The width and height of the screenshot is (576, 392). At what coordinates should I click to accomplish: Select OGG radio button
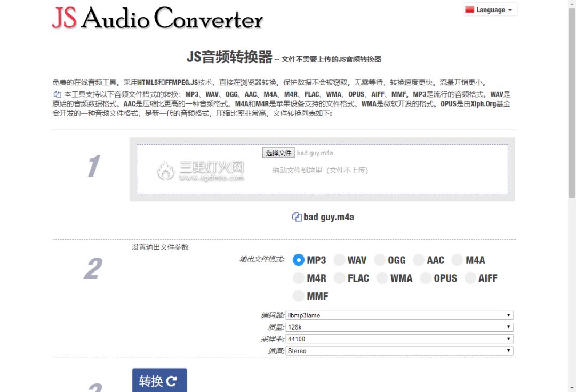(380, 260)
